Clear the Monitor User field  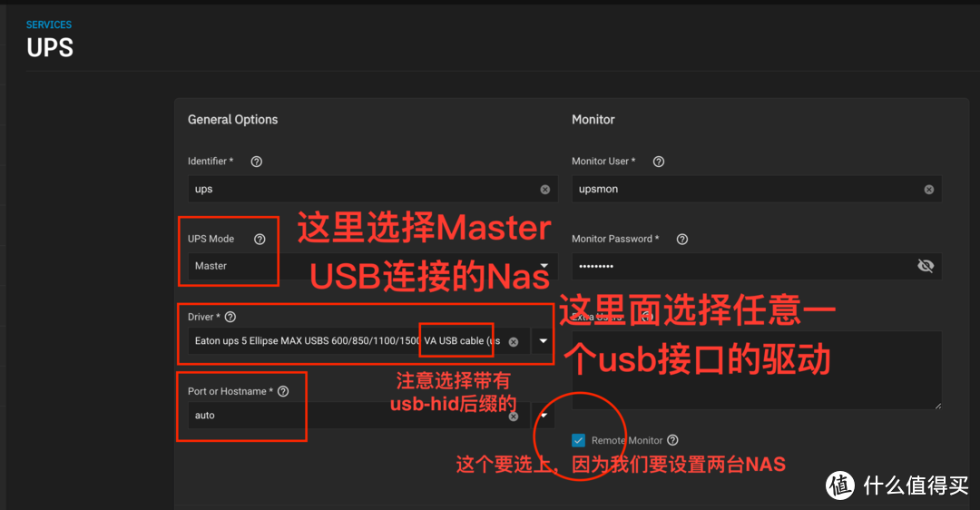point(929,190)
